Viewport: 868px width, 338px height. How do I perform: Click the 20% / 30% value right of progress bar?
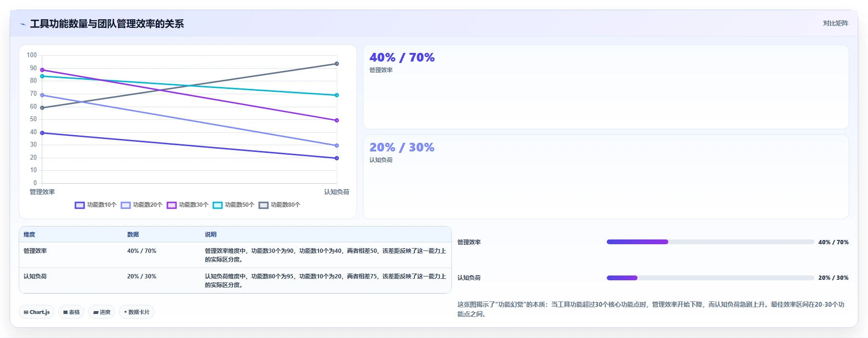pyautogui.click(x=833, y=278)
